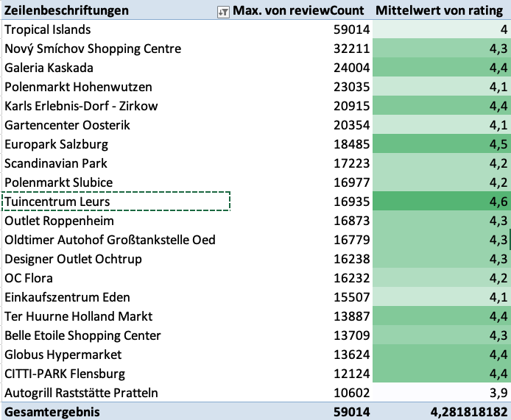
Task: Click the 4,5 rating cell of Europark Salzburg
Action: tap(442, 144)
